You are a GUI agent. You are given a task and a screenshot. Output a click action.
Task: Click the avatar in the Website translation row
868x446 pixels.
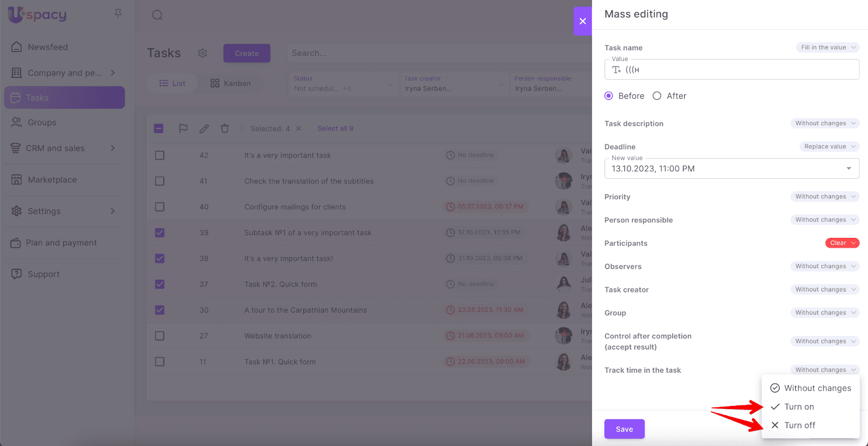pos(564,335)
